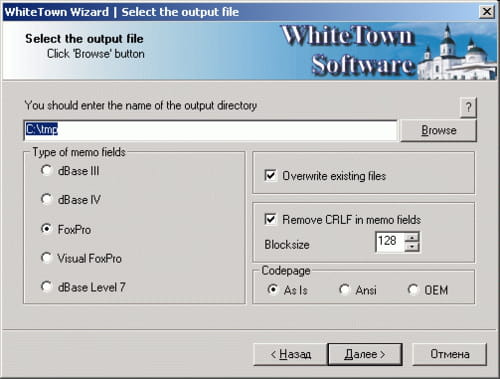Image resolution: width=500 pixels, height=379 pixels.
Task: Increase Blocksize with the up arrow
Action: 412,237
